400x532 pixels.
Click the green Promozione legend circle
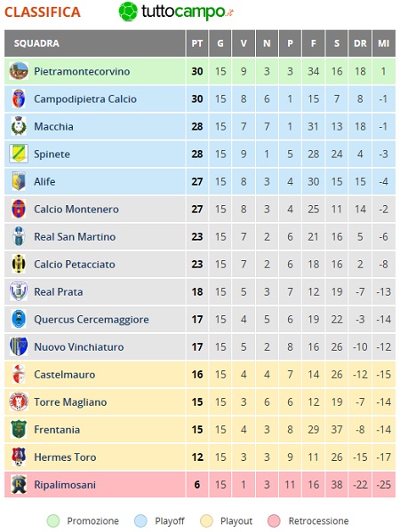click(53, 520)
